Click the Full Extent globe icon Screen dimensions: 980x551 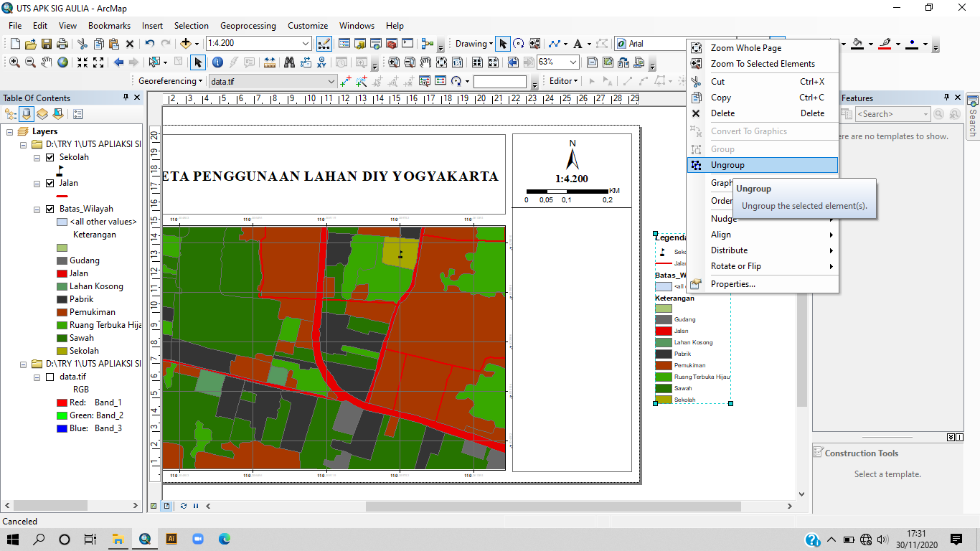[x=62, y=62]
